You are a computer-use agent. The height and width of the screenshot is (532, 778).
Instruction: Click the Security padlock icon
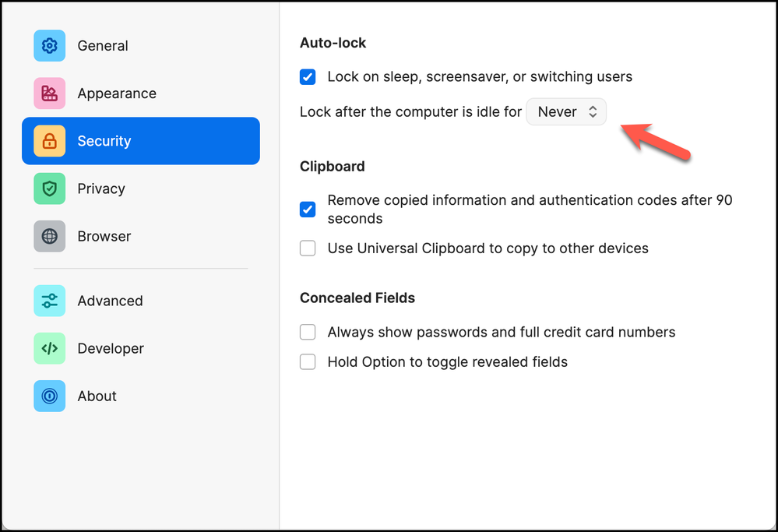click(49, 141)
